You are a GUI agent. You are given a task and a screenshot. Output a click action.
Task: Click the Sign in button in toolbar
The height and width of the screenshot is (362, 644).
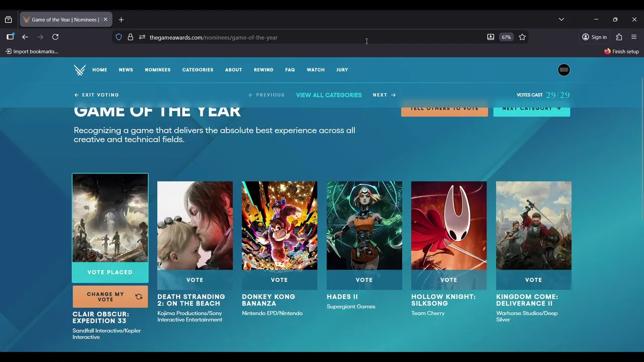tap(594, 37)
